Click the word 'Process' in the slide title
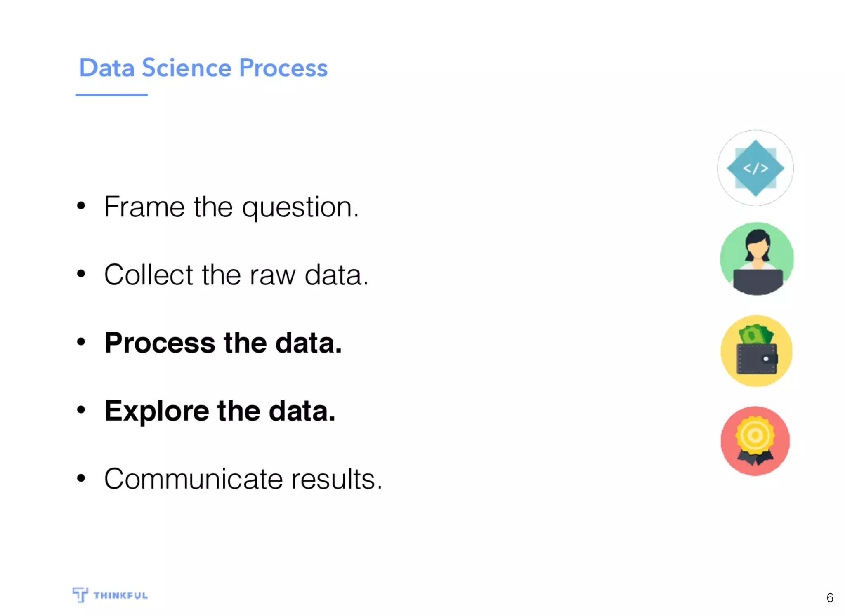Image resolution: width=845 pixels, height=616 pixels. 283,68
